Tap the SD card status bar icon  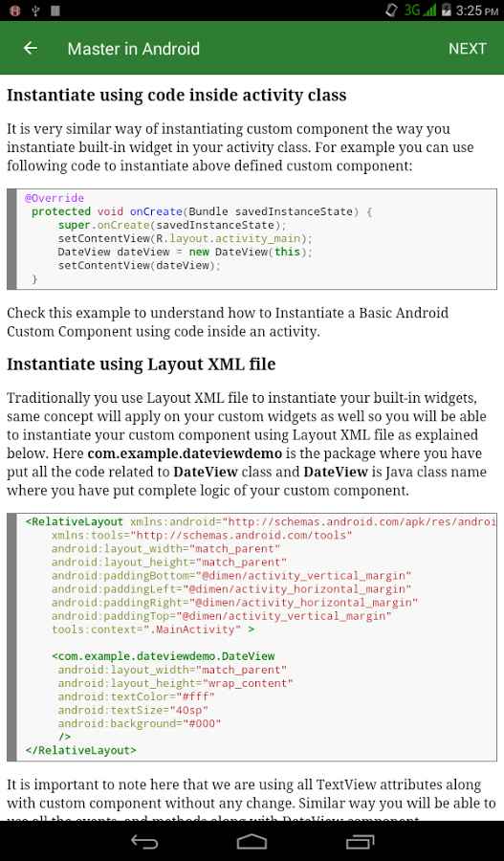point(55,11)
